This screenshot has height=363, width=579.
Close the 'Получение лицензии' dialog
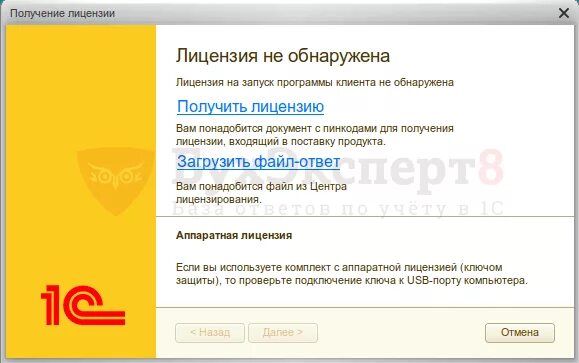(564, 13)
